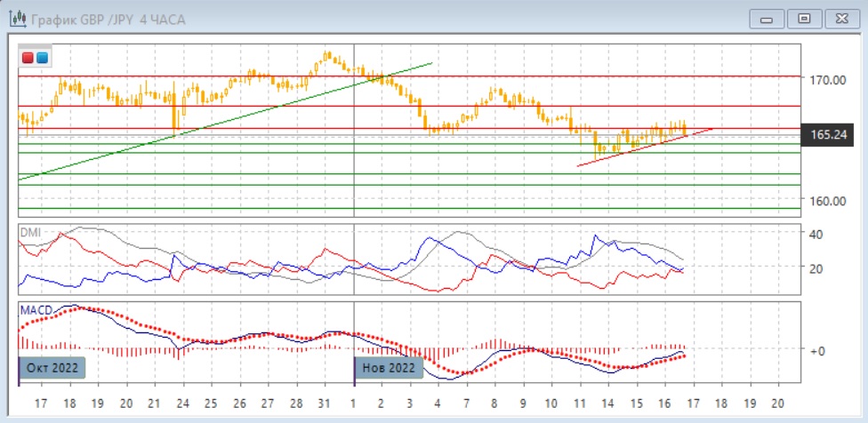868x423 pixels.
Task: Click date 31 on the time axis
Action: pyautogui.click(x=325, y=402)
